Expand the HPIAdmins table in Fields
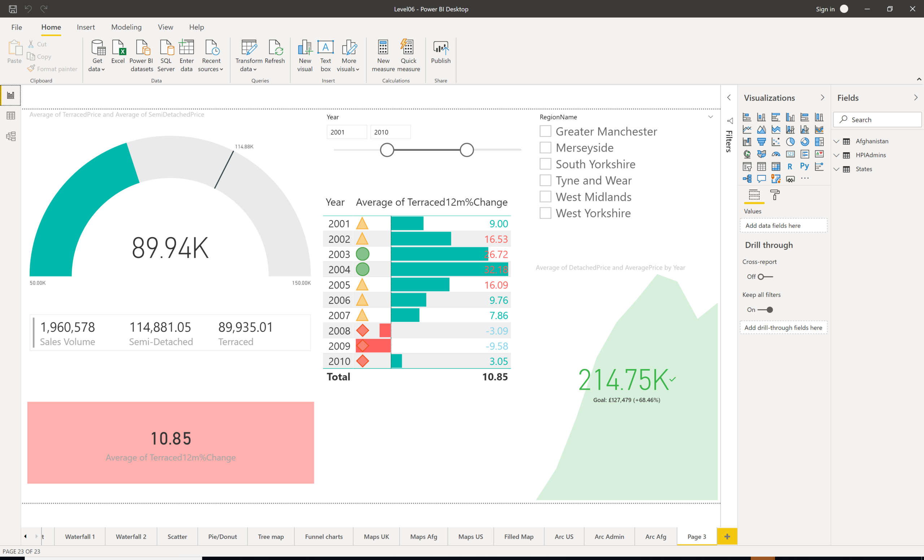 (836, 155)
